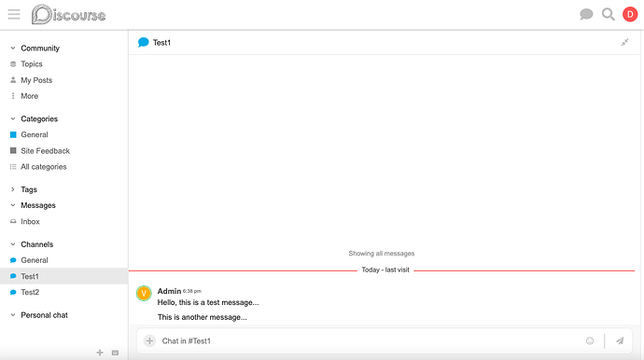Screen dimensions: 644x360
Task: Open the composer plus attachments button
Action: coord(149,340)
